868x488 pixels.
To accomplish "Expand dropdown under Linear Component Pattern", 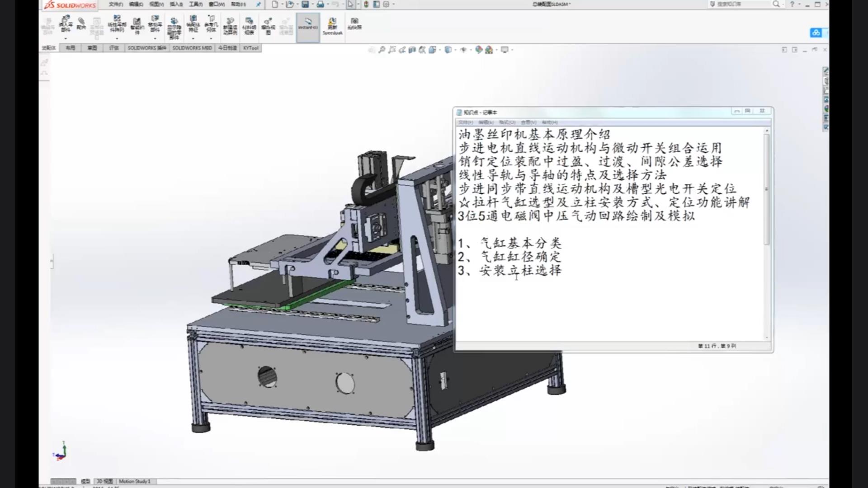I will click(x=117, y=39).
